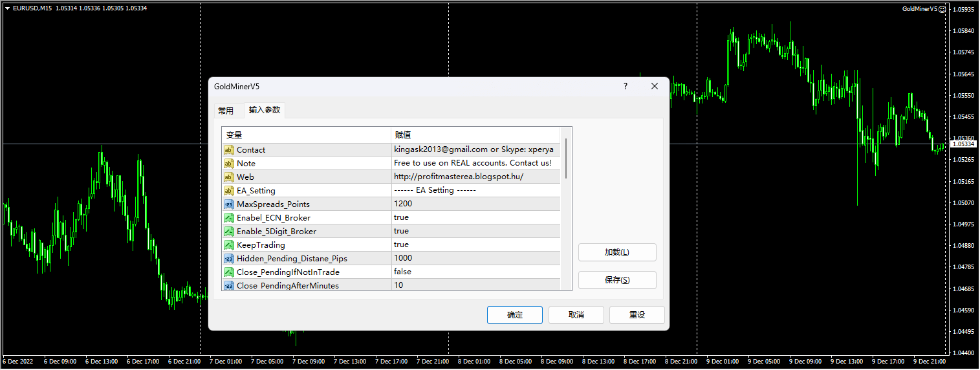Click the '------ EA Setting ------' value

pyautogui.click(x=475, y=190)
